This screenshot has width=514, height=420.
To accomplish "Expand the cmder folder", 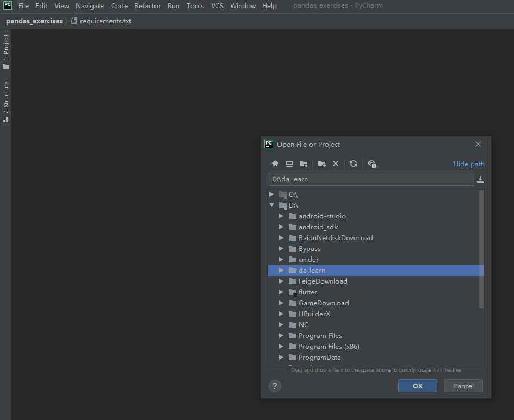I will pos(281,259).
